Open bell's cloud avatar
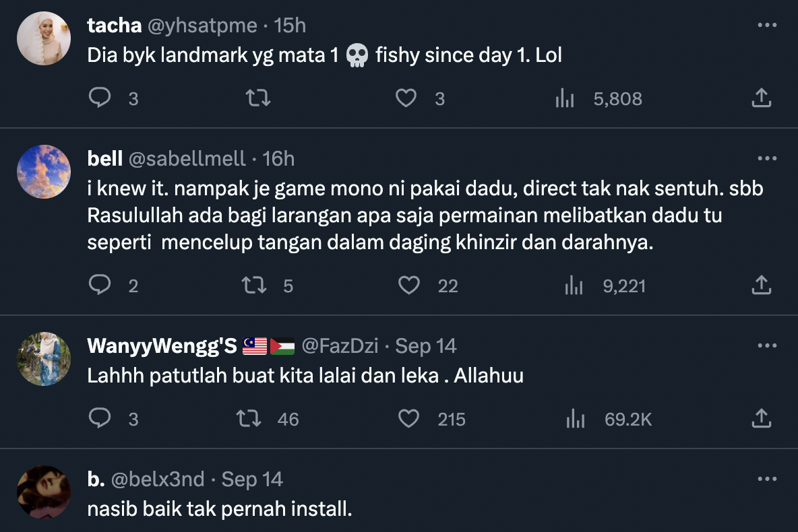 (x=44, y=172)
